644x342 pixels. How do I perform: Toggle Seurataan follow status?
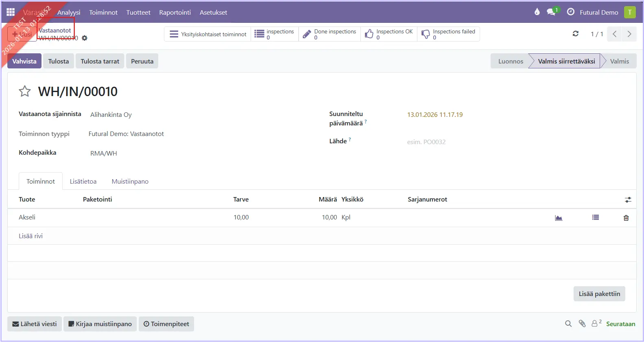[620, 324]
